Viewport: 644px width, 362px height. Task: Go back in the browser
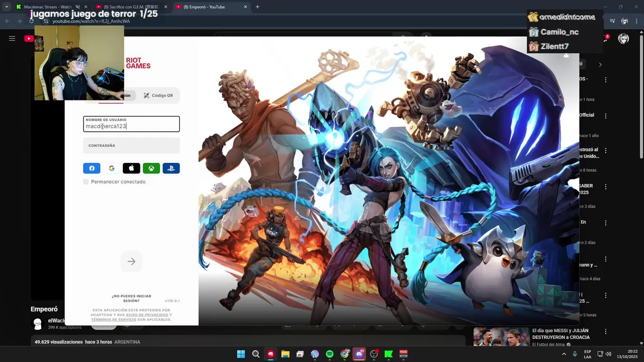pyautogui.click(x=8, y=21)
